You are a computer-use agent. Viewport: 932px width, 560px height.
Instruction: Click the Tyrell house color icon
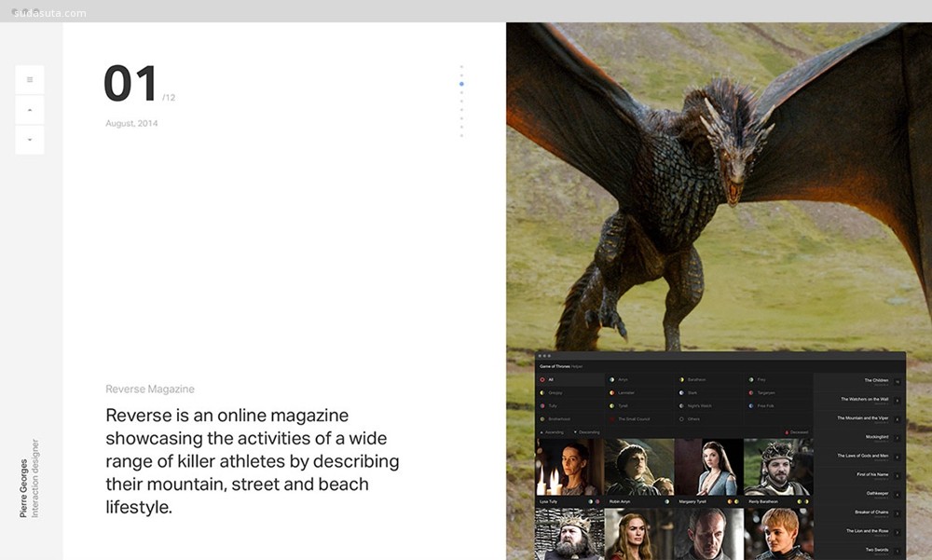(611, 405)
